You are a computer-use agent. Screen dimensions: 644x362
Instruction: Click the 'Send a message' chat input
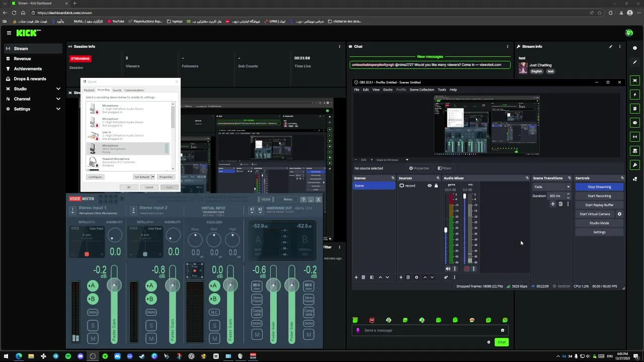(430, 330)
